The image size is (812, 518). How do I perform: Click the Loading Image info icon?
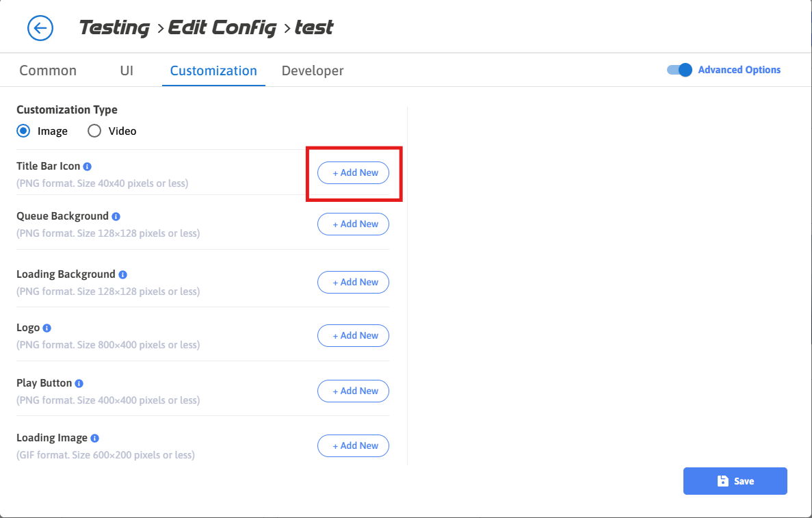click(x=95, y=438)
